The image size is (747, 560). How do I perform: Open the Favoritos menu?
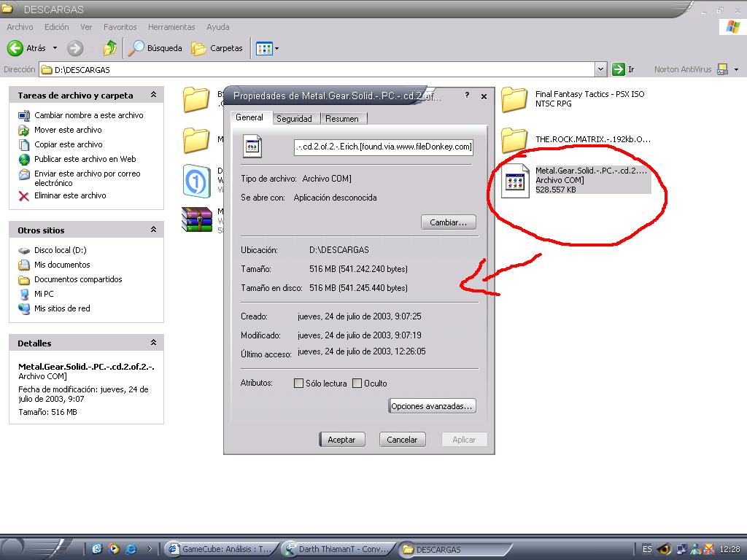120,27
